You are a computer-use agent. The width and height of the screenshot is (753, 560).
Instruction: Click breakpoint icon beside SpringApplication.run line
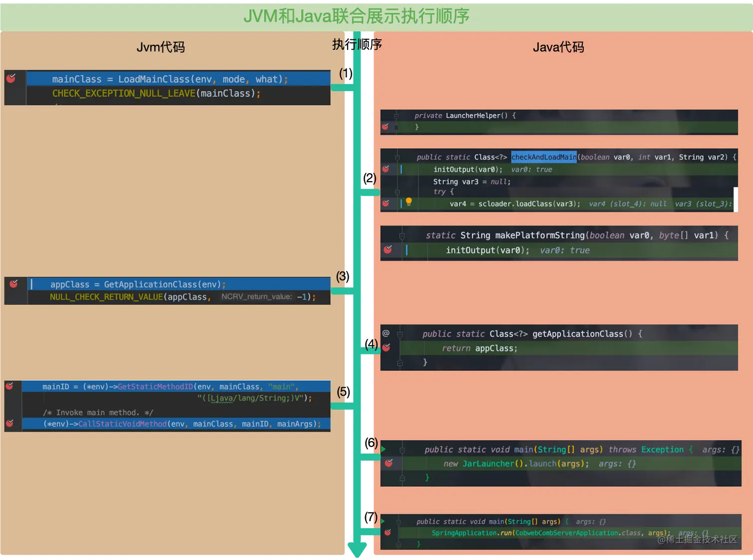388,532
